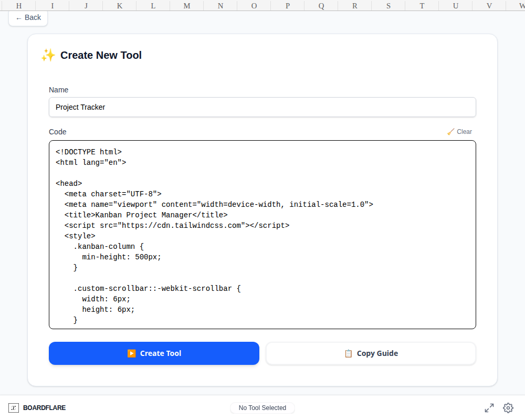Select column header V
This screenshot has height=420, width=525.
tap(489, 6)
